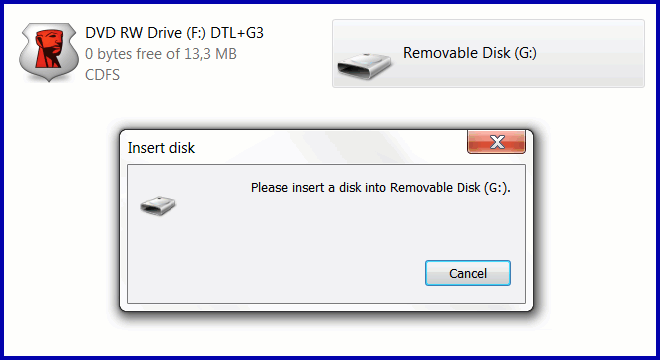
Task: Click the Removable Disk (G:) label in the tile
Action: coord(470,53)
